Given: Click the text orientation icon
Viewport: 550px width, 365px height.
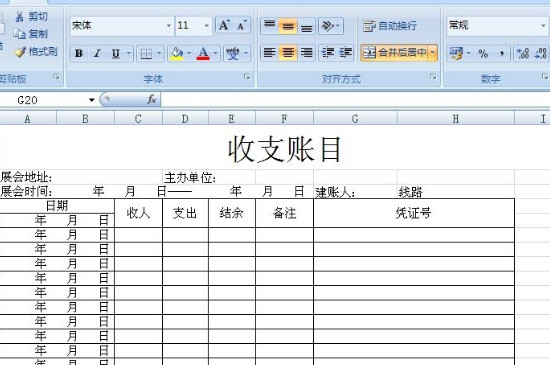Looking at the screenshot, I should coord(331,26).
